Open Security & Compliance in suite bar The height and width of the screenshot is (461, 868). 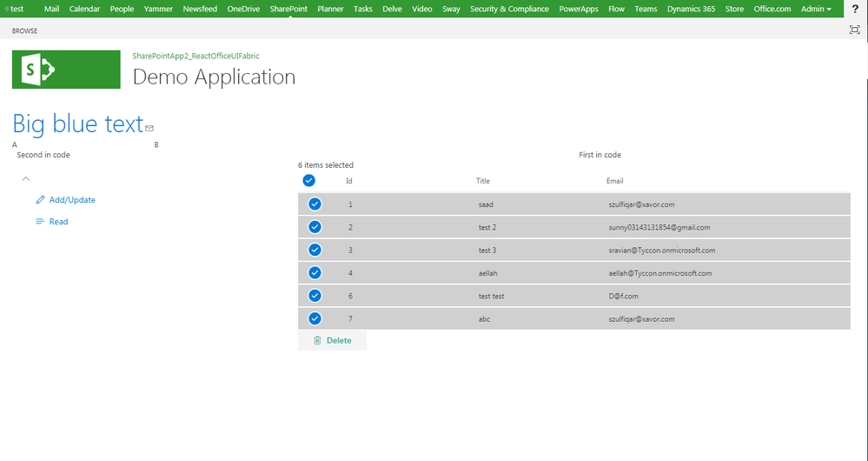509,9
